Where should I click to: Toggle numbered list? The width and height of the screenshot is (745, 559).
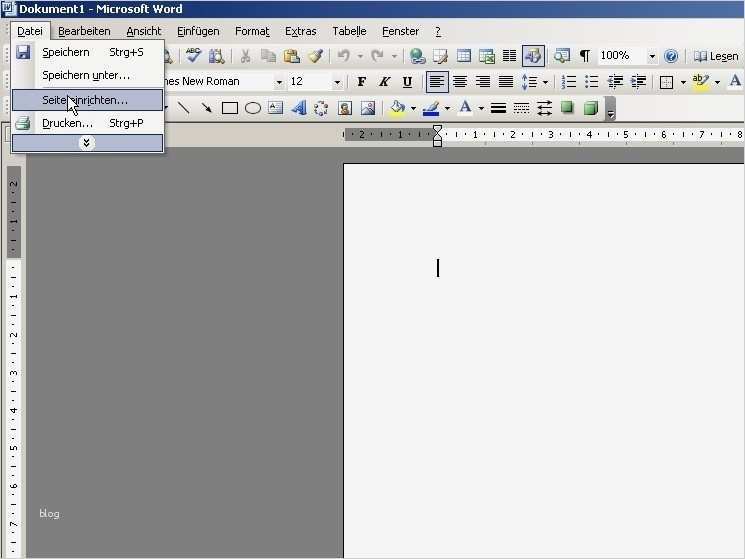pyautogui.click(x=569, y=82)
